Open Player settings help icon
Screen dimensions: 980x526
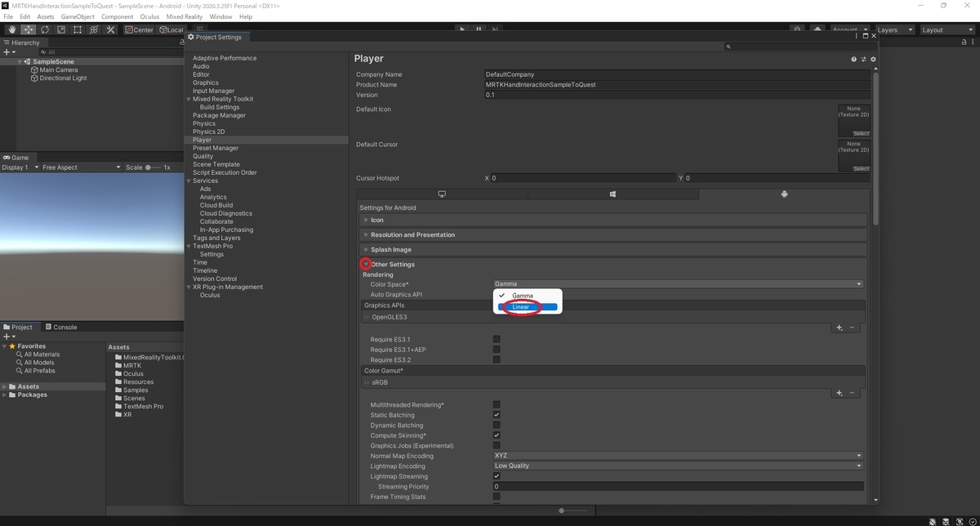point(853,59)
